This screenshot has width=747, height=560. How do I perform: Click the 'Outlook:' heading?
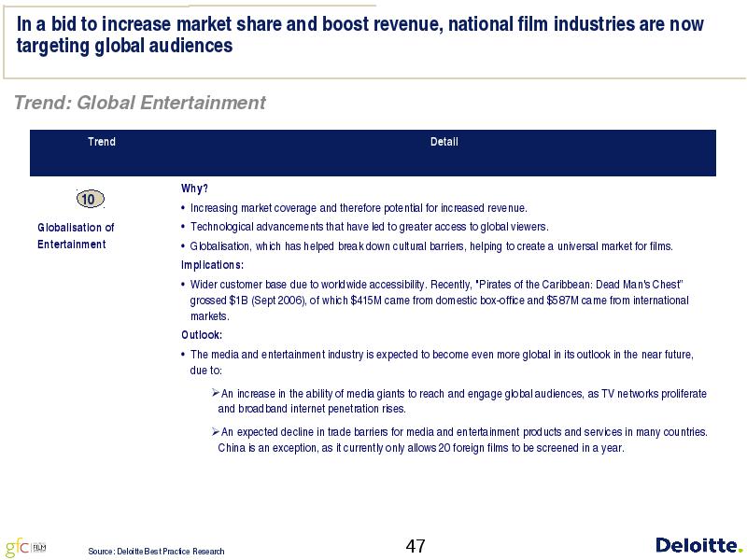click(x=202, y=335)
